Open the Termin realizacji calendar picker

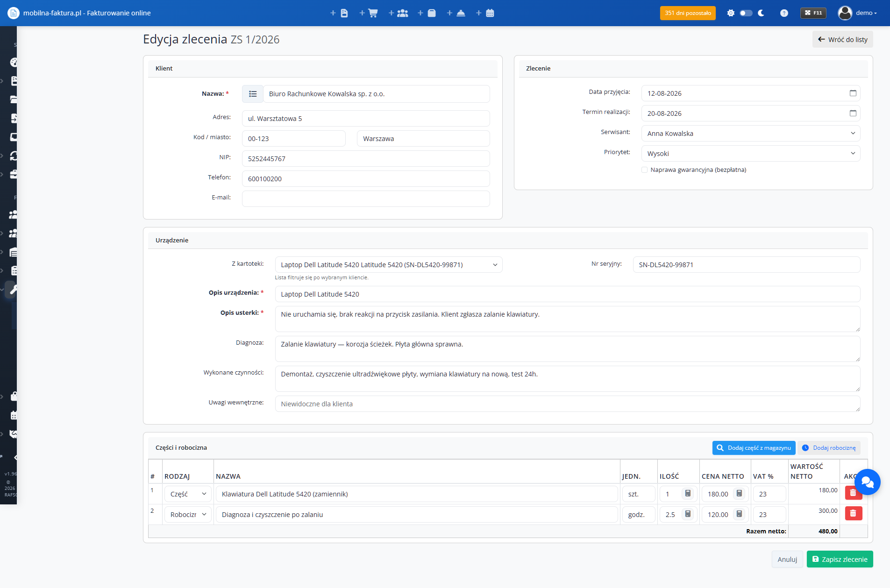coord(853,113)
